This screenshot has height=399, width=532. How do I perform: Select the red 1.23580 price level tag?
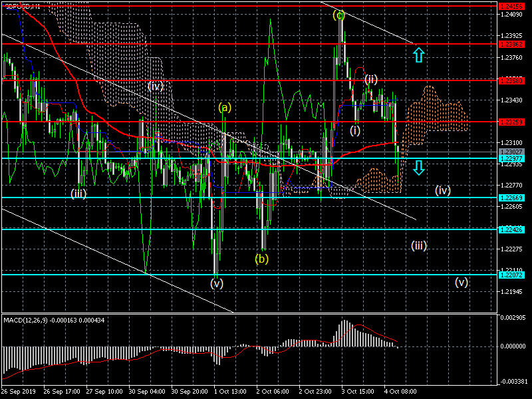[511, 80]
